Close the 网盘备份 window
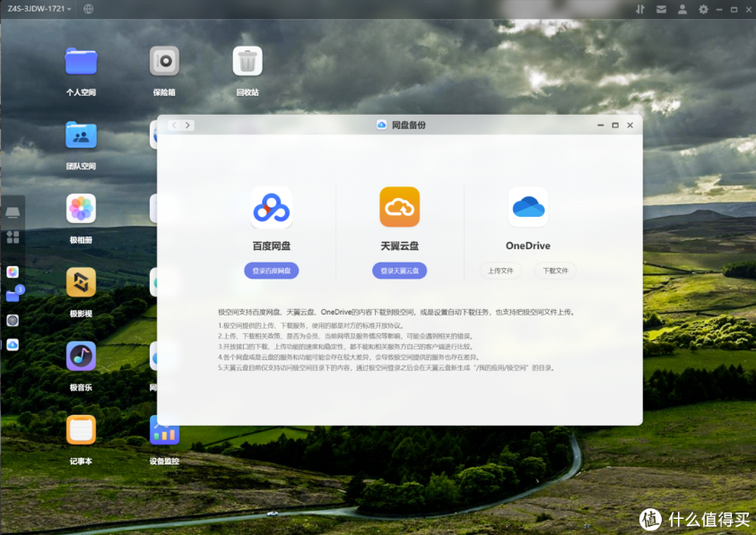This screenshot has height=535, width=756. (630, 125)
